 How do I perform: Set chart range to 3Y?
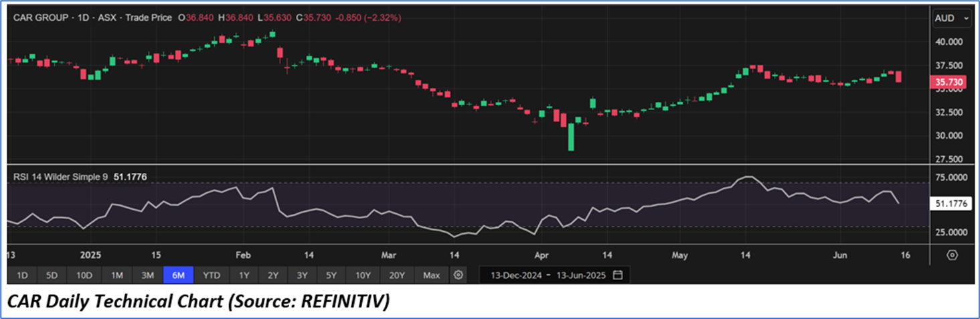pyautogui.click(x=304, y=275)
